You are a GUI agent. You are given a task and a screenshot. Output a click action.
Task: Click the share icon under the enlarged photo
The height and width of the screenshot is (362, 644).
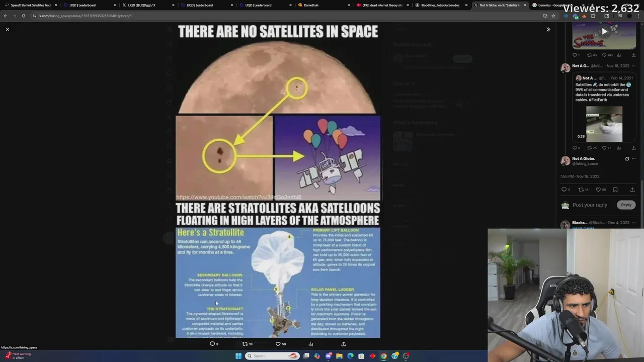click(x=344, y=344)
